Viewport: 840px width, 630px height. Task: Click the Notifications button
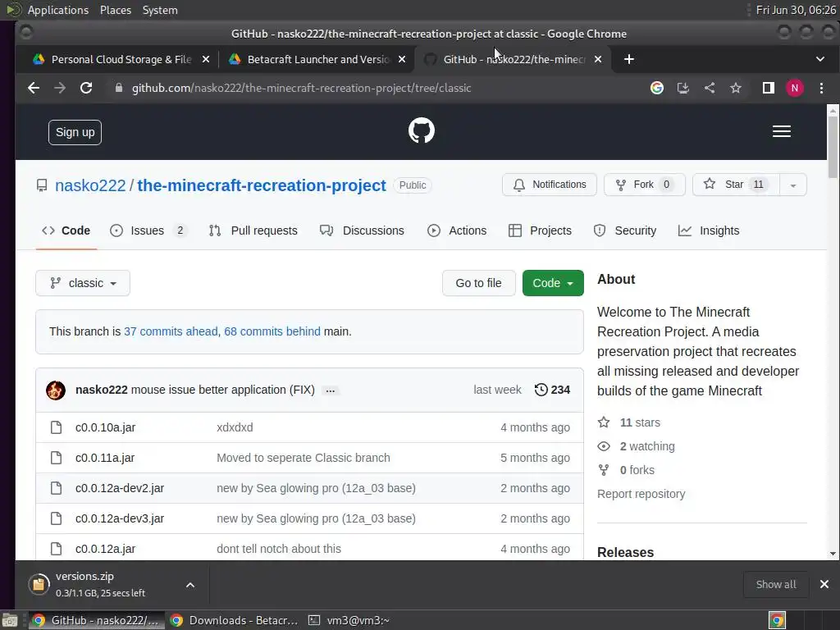click(549, 185)
